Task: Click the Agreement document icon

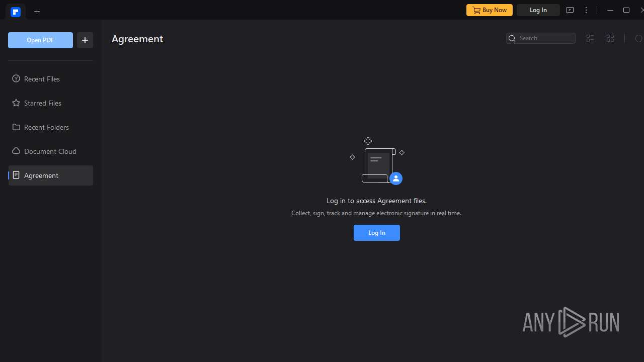Action: tap(16, 175)
